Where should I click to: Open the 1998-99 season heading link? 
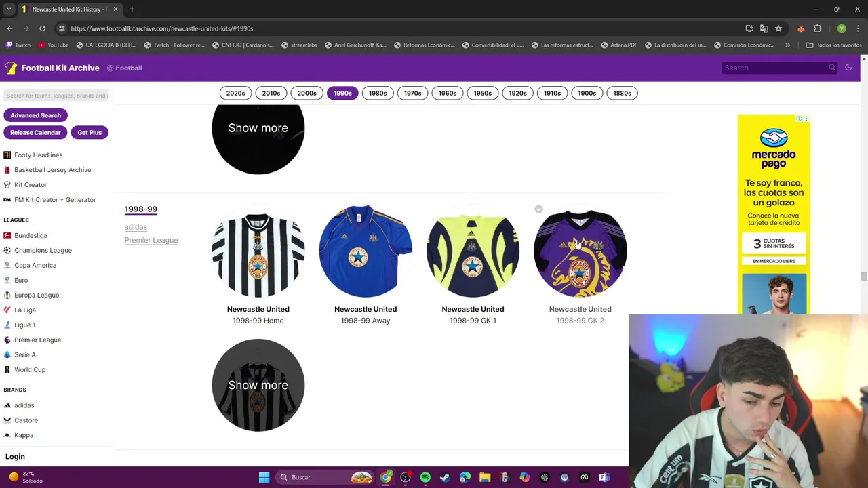(x=141, y=209)
